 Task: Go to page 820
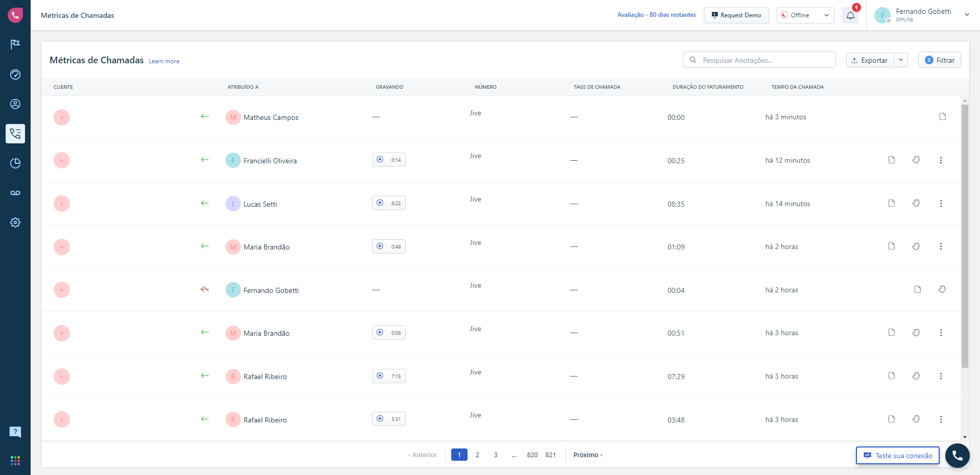coord(532,455)
